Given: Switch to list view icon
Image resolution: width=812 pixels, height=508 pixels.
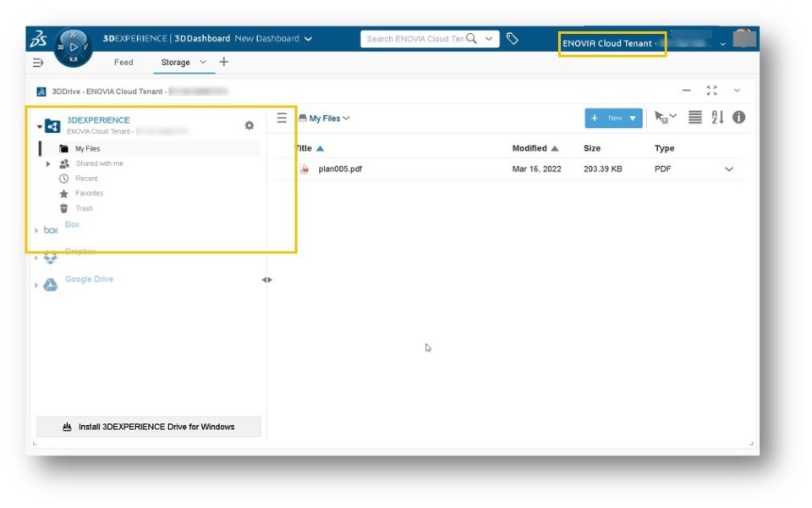Looking at the screenshot, I should point(695,117).
